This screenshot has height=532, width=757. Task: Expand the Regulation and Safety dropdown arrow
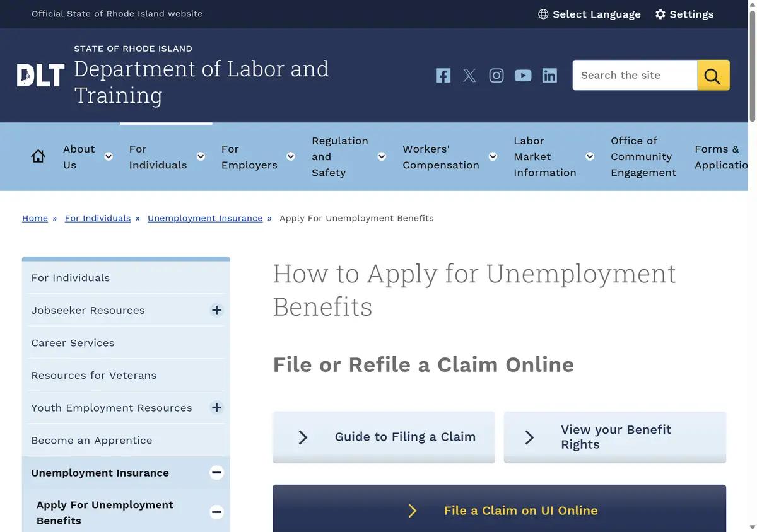382,156
